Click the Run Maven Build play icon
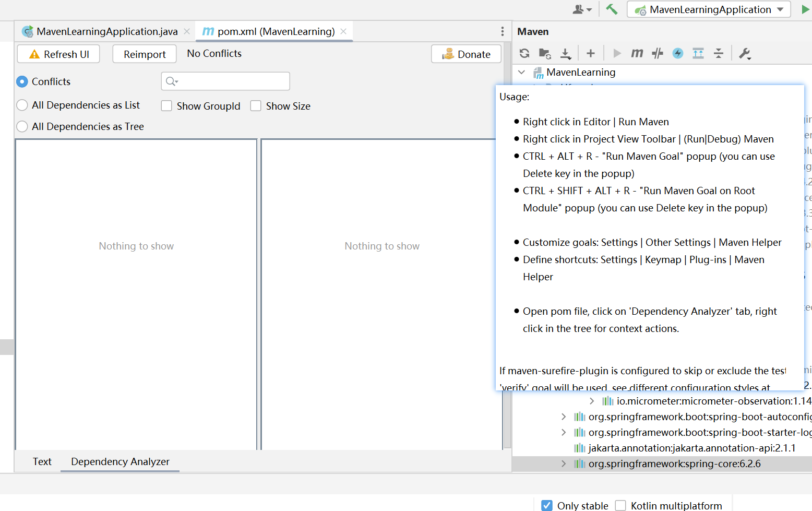Screen dimensions: 812x511 (x=617, y=53)
